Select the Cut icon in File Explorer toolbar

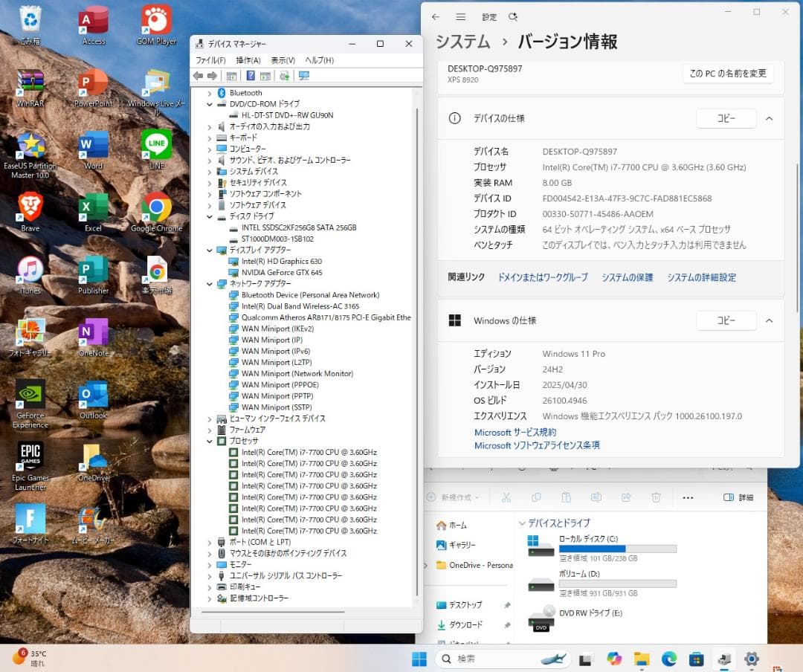coord(507,497)
